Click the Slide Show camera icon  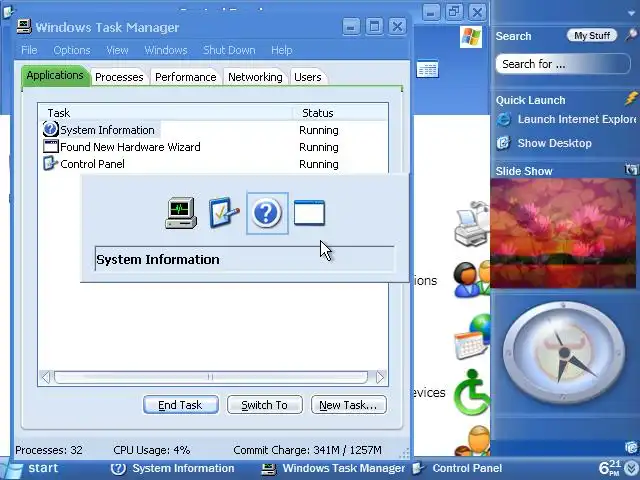pyautogui.click(x=631, y=169)
